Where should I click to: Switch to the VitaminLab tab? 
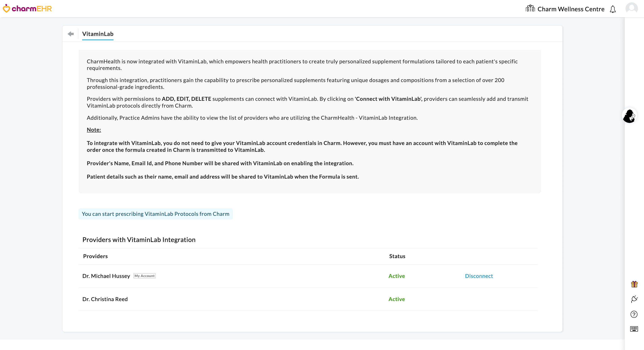tap(98, 34)
